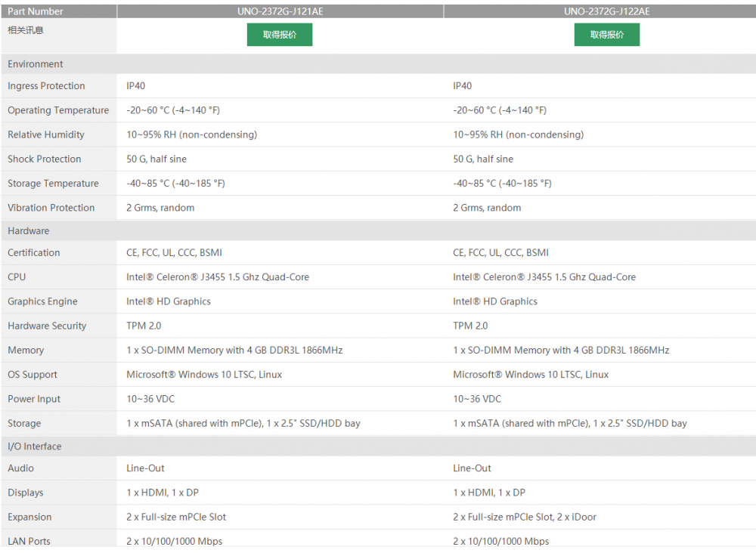Click the Certification row label
Viewport: 756px width, 553px height.
[x=34, y=252]
